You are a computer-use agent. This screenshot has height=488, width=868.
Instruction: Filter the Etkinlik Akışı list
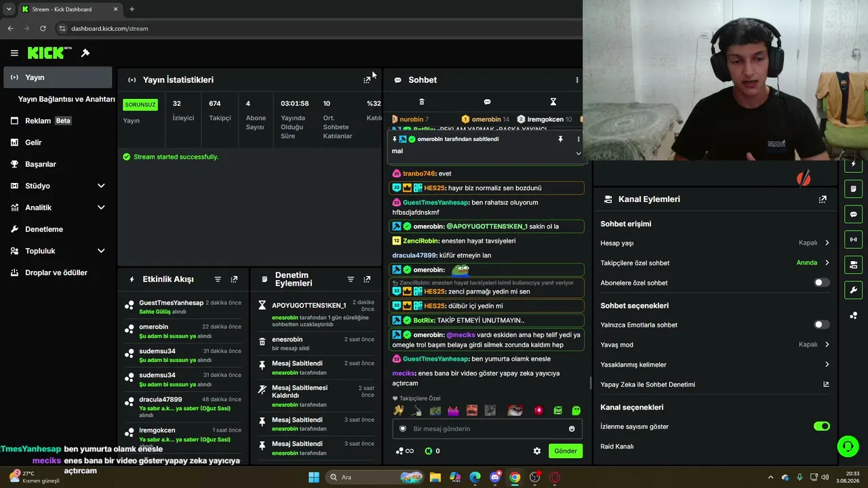[218, 279]
